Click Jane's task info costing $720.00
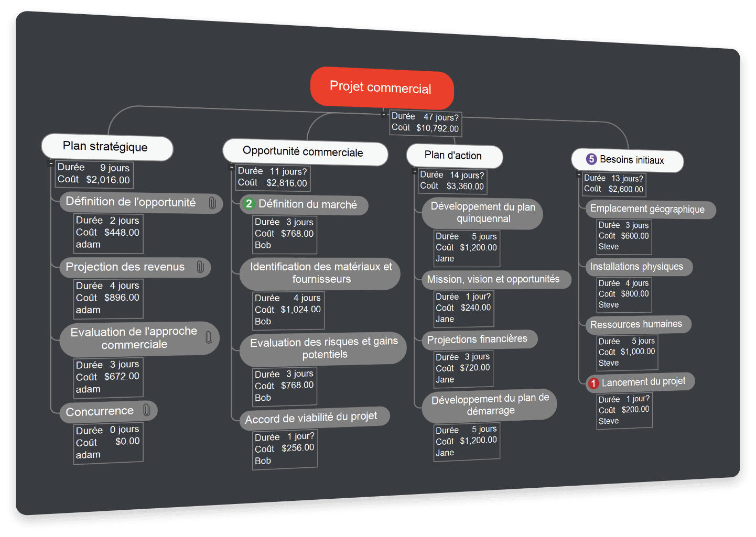Screen dimensions: 756x537 [x=463, y=369]
